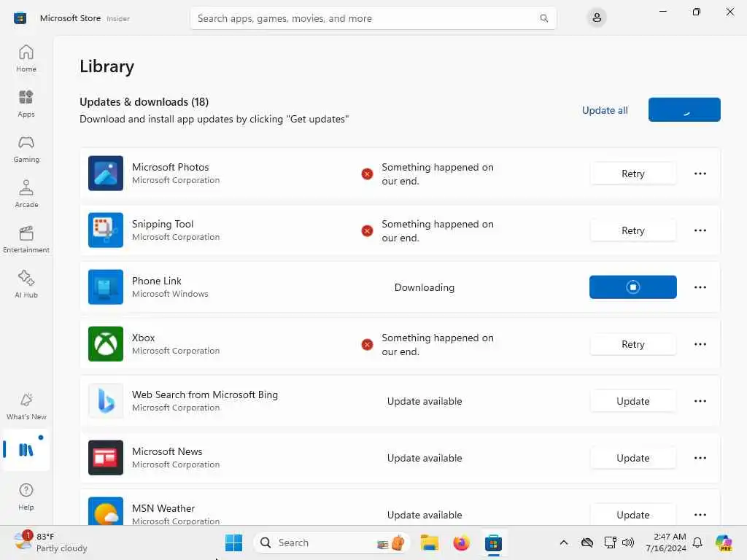Select Web Search from Microsoft Bing title
Viewport: 747px width, 560px height.
tap(205, 394)
